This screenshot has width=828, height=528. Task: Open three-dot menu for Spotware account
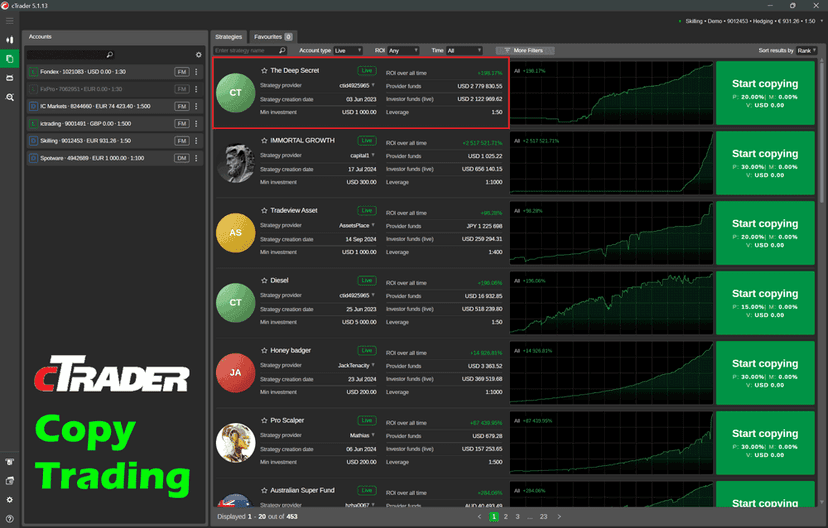point(196,158)
